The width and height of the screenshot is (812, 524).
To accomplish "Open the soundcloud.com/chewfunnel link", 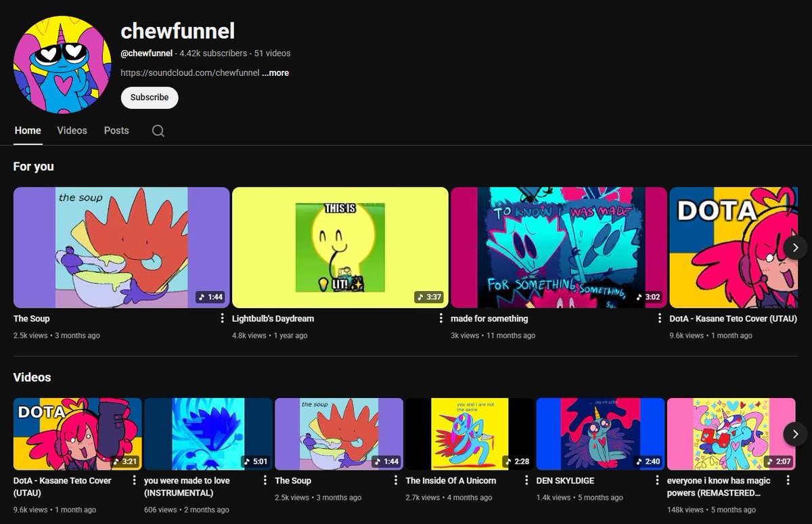I will [190, 73].
